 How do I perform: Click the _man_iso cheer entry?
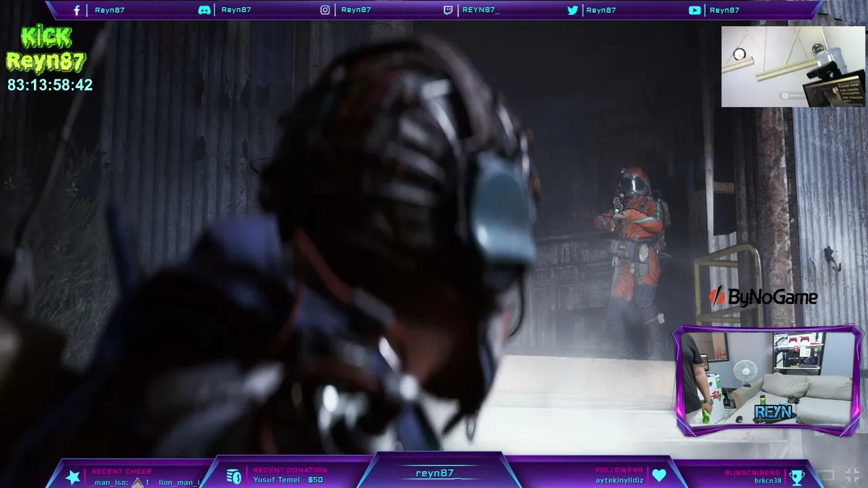tap(110, 482)
